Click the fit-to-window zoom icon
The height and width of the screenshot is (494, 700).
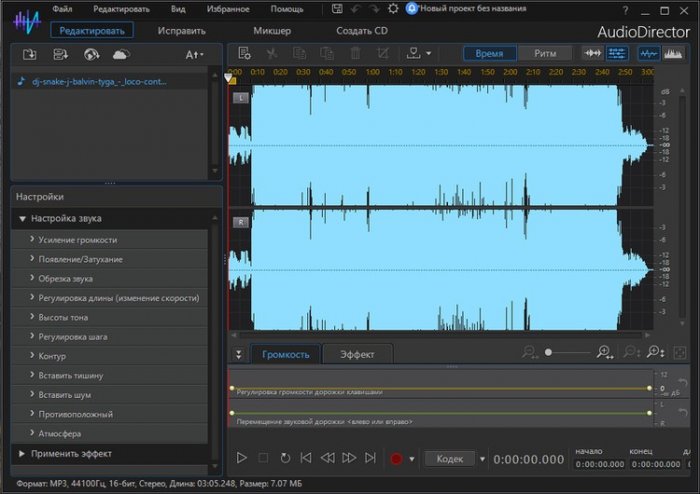pos(681,353)
